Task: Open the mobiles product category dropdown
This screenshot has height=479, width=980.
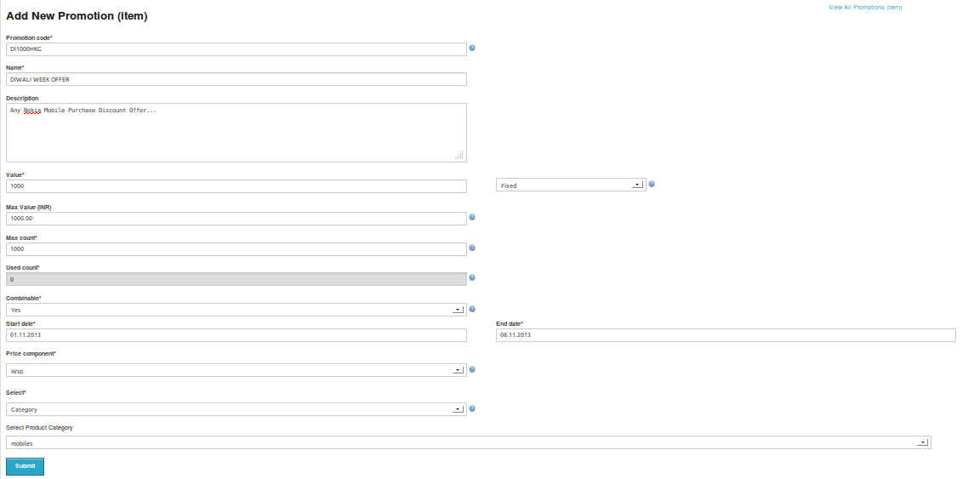Action: [469, 442]
